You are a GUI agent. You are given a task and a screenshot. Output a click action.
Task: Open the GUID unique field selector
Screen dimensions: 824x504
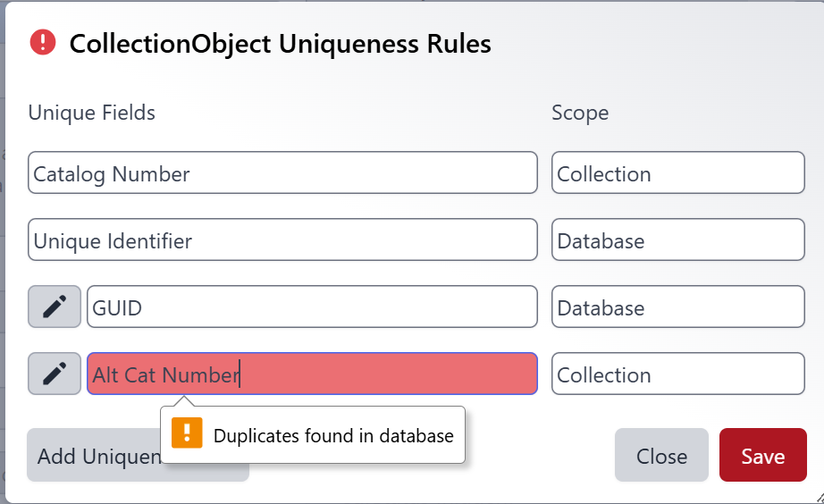[311, 307]
